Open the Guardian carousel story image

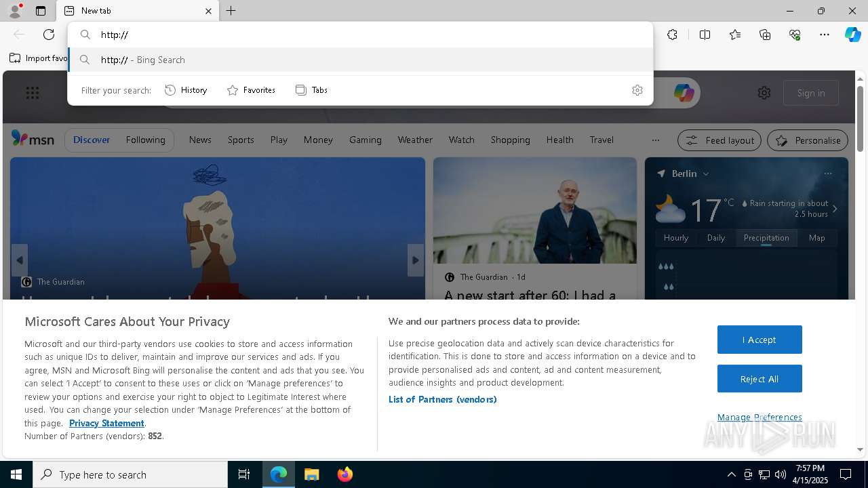tap(218, 228)
